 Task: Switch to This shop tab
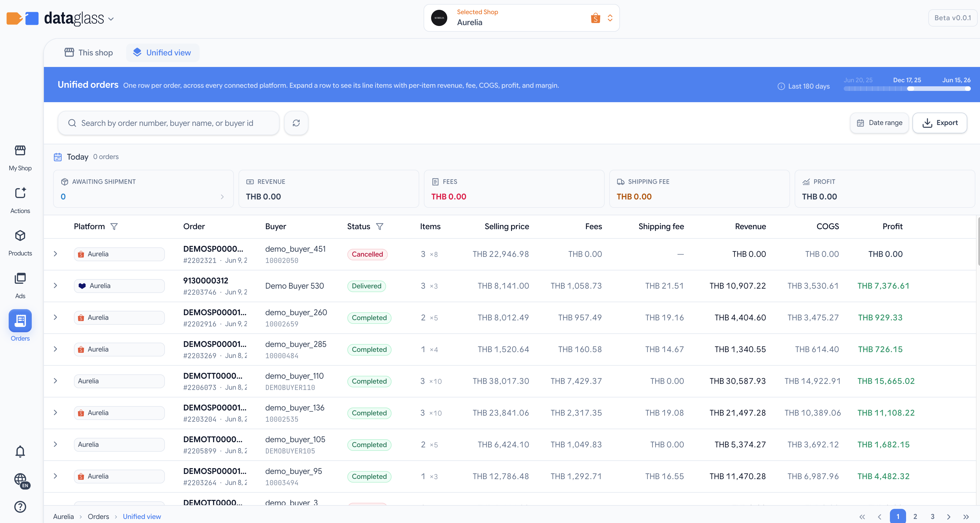point(89,53)
